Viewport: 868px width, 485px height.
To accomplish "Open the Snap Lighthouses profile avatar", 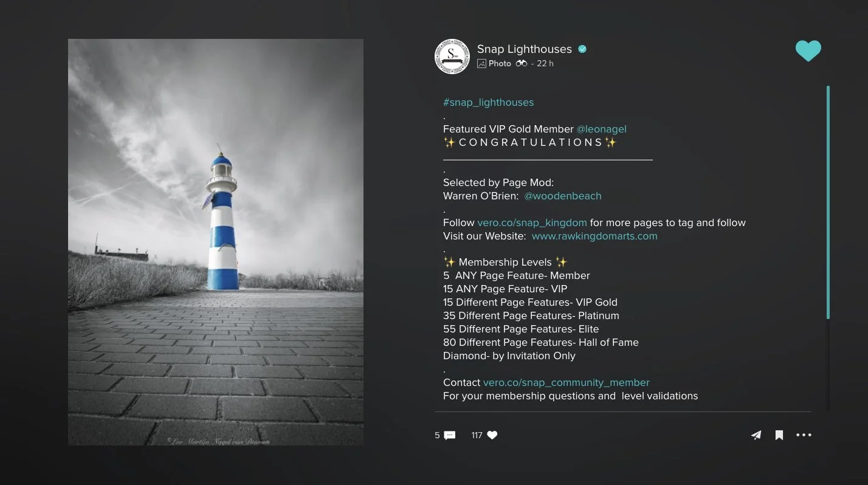I will tap(452, 57).
